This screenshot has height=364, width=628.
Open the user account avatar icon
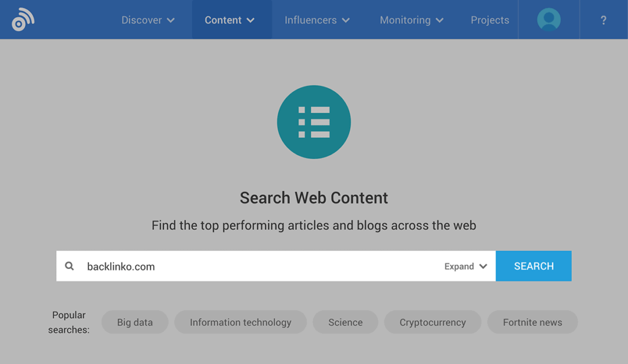coord(548,19)
